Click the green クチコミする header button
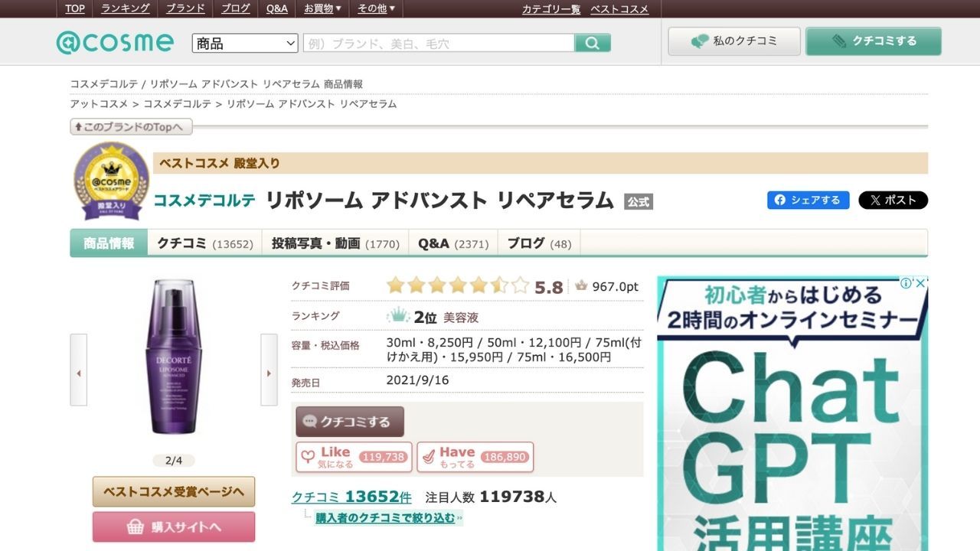Image resolution: width=980 pixels, height=551 pixels. [x=874, y=41]
